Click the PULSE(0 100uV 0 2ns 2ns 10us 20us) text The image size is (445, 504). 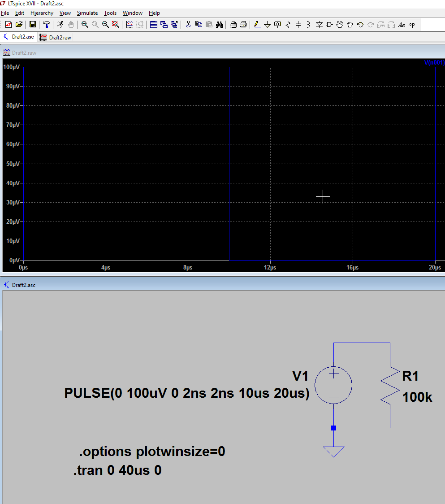(x=187, y=393)
